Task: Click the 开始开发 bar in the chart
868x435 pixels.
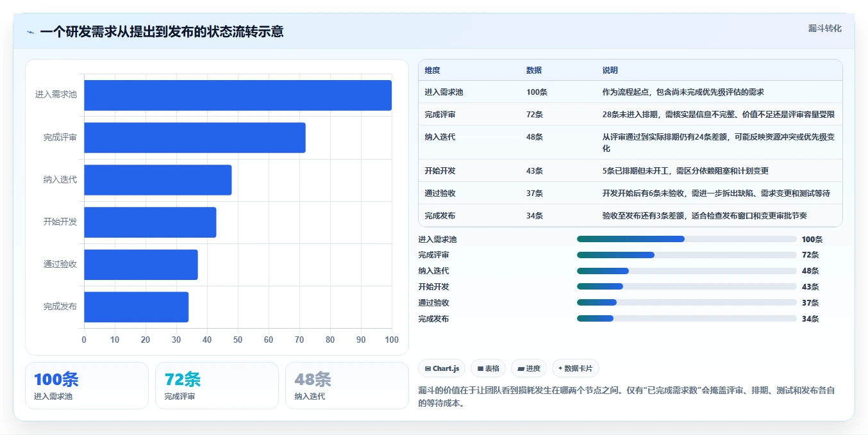Action: click(150, 222)
